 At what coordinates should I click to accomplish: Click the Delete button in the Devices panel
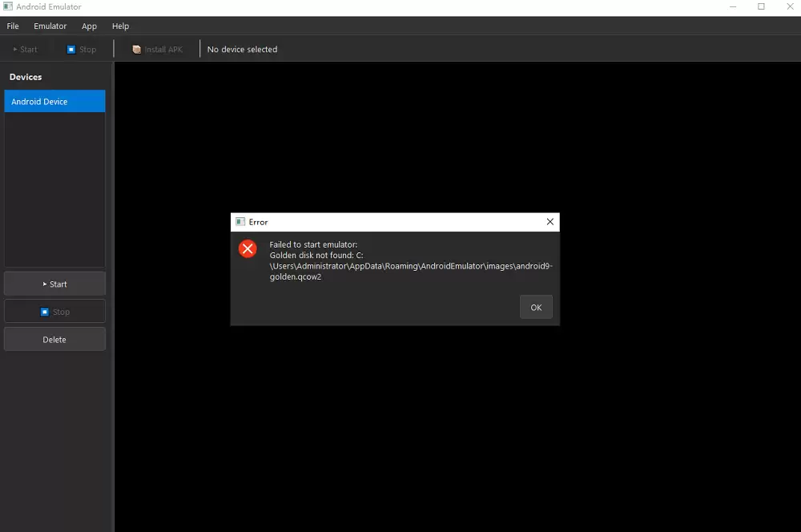point(54,340)
